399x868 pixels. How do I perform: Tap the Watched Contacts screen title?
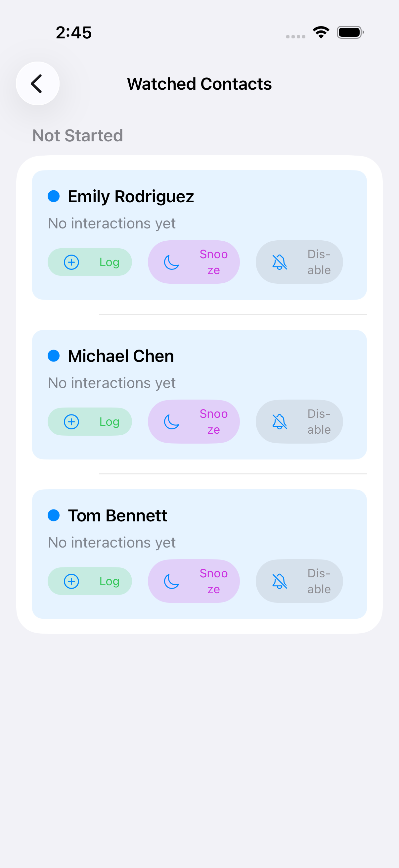point(199,84)
